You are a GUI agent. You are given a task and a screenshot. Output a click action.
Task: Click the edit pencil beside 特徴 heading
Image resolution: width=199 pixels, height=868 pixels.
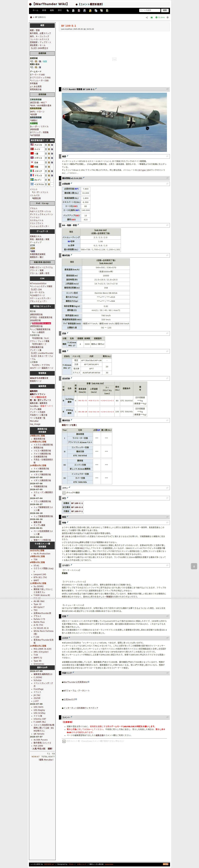point(68,522)
